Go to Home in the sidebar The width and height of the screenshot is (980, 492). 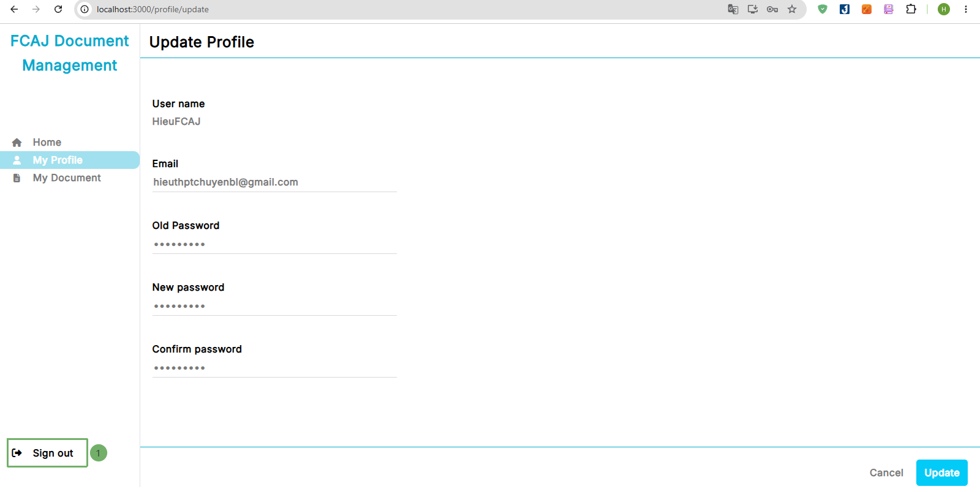point(70,143)
